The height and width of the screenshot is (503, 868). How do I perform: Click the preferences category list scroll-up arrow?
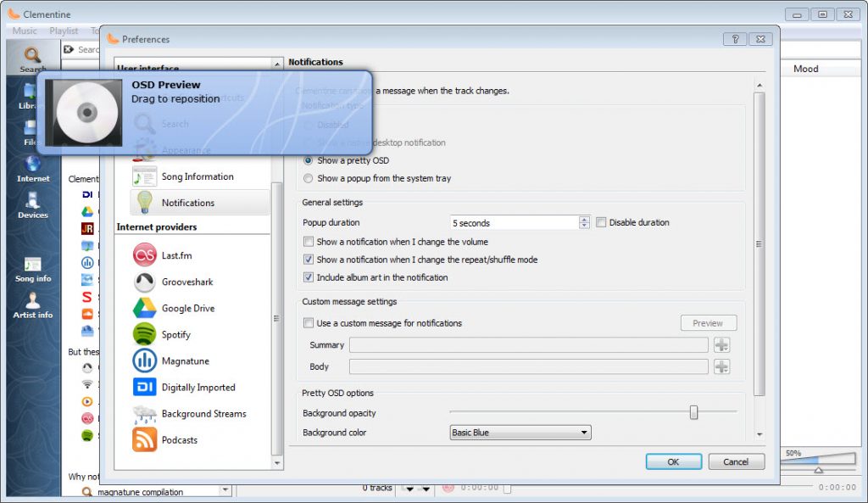277,64
